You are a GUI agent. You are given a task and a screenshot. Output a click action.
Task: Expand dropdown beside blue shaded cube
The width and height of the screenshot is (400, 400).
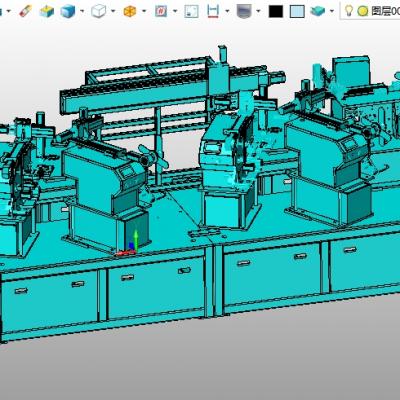pos(82,11)
